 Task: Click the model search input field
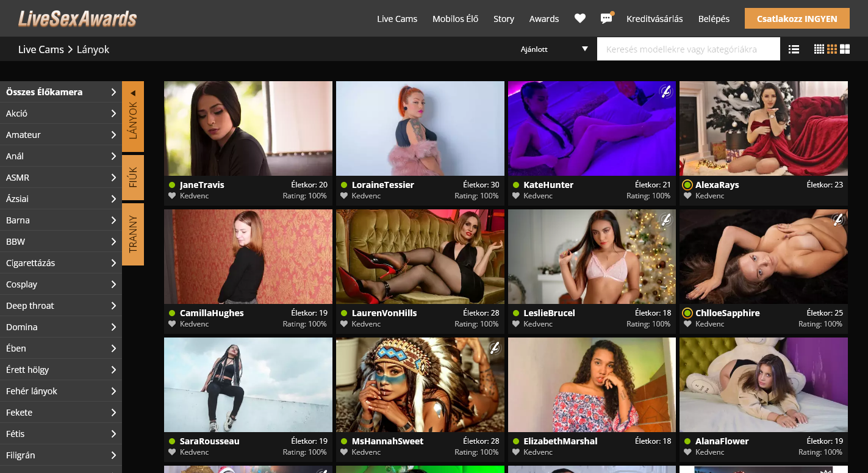(x=688, y=49)
